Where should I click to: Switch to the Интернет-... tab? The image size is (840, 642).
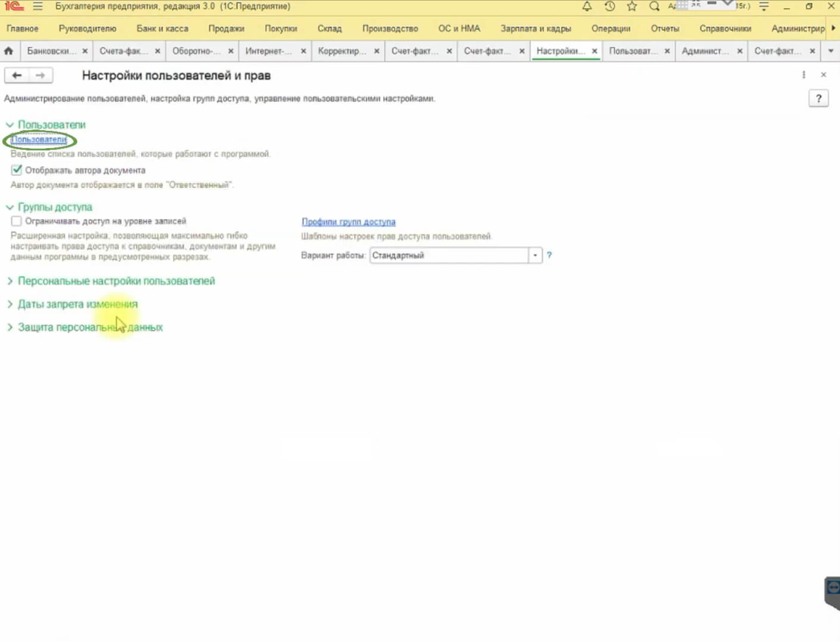(x=269, y=51)
